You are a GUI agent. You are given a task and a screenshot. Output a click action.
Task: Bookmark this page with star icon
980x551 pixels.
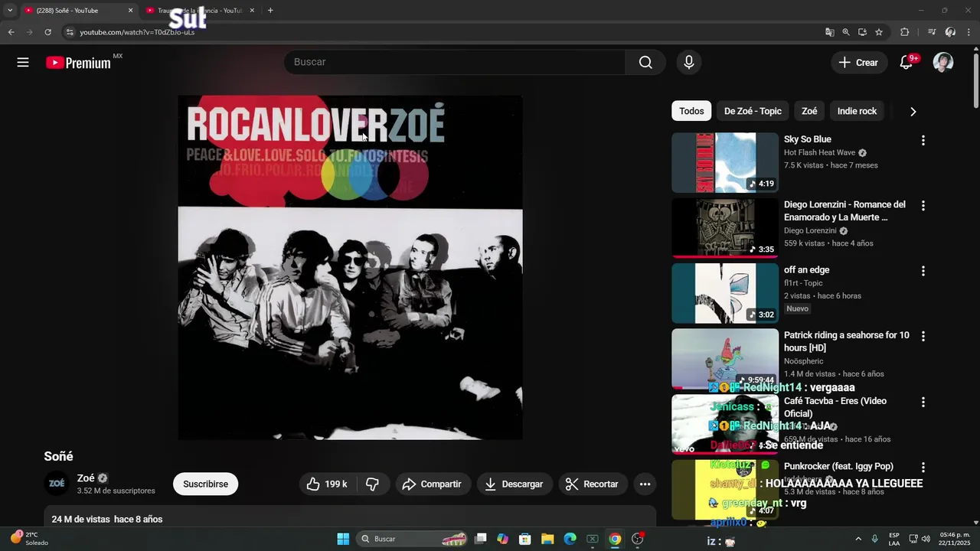(x=879, y=32)
